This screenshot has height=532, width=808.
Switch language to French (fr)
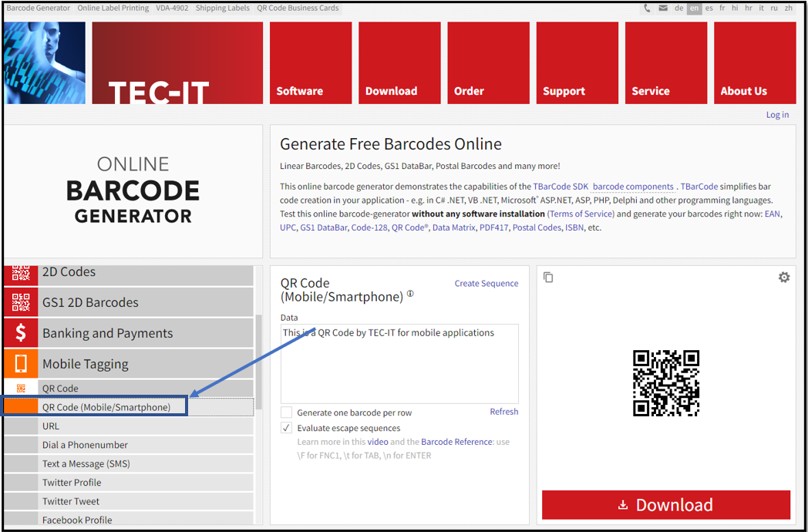pos(722,8)
